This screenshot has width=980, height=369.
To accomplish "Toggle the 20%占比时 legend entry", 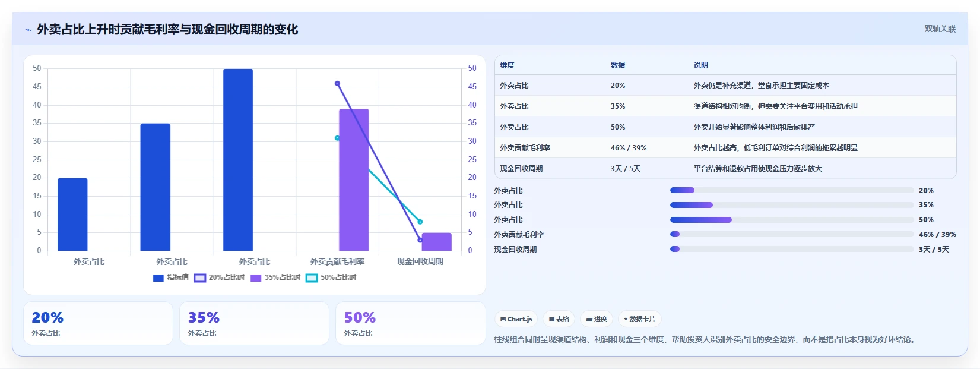I will click(x=219, y=277).
